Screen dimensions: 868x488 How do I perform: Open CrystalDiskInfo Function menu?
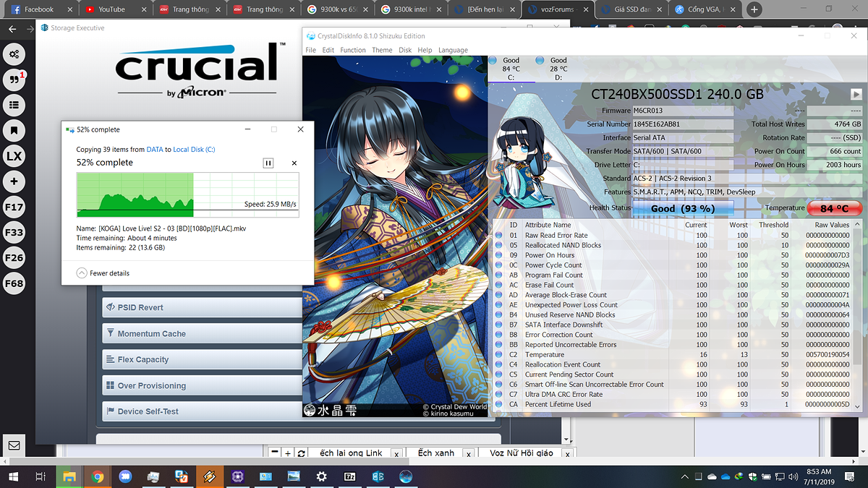pos(353,50)
